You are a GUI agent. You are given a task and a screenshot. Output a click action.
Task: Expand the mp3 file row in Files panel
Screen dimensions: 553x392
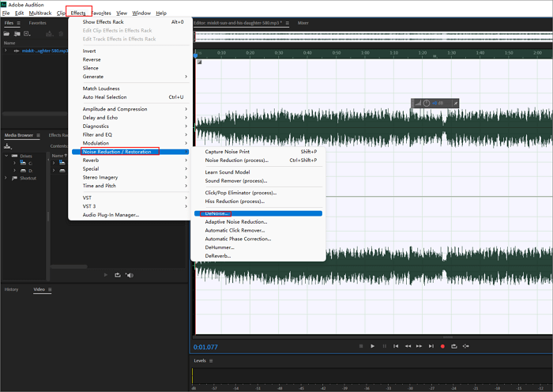6,51
